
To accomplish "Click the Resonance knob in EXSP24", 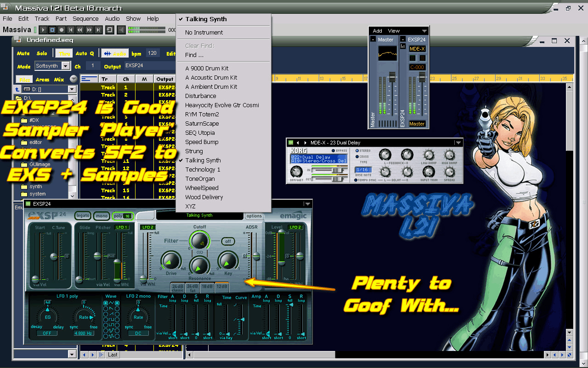I will click(x=199, y=266).
